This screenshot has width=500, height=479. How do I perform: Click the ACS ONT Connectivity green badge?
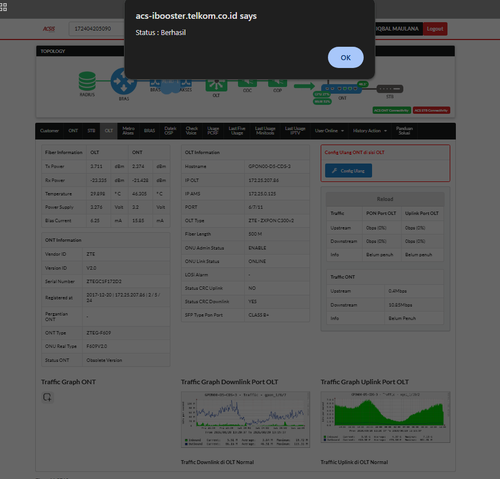tap(392, 110)
